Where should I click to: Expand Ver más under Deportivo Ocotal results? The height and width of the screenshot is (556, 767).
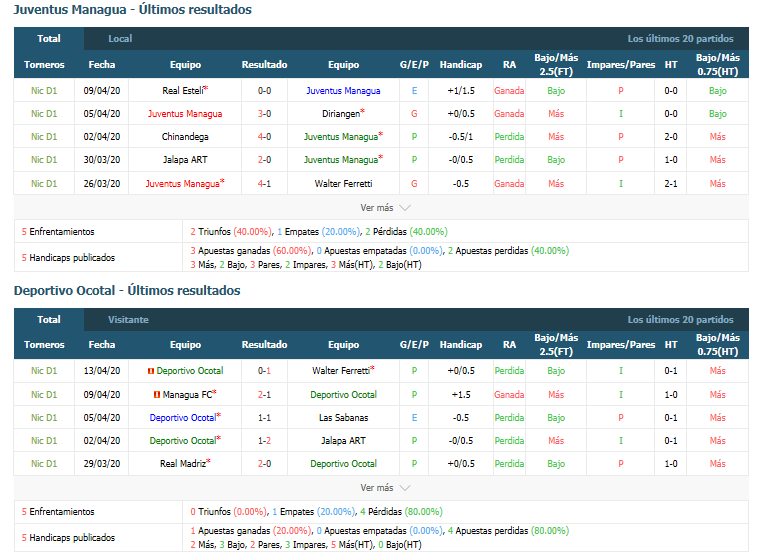click(x=385, y=488)
